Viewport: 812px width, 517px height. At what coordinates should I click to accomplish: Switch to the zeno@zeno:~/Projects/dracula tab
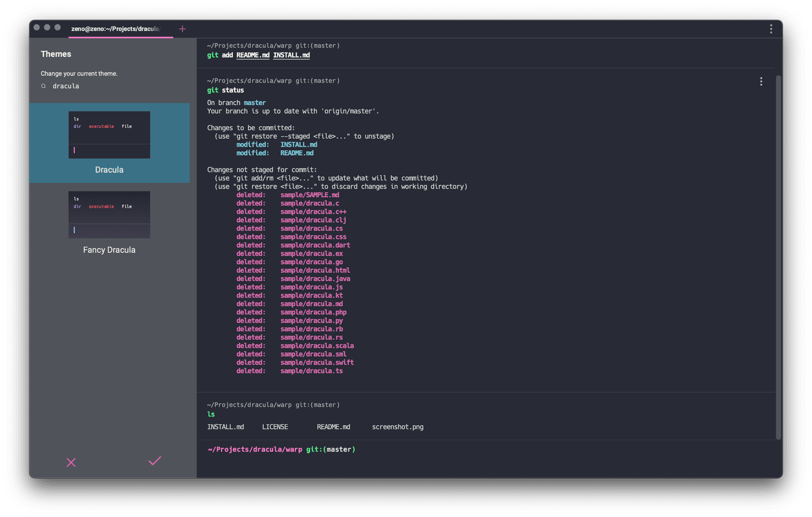pos(116,29)
